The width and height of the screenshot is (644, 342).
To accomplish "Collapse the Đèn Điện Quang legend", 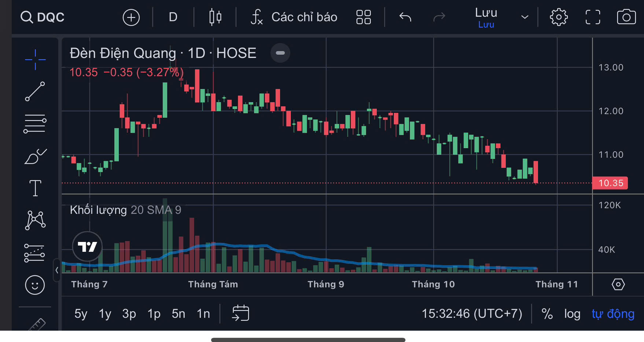I will click(280, 53).
